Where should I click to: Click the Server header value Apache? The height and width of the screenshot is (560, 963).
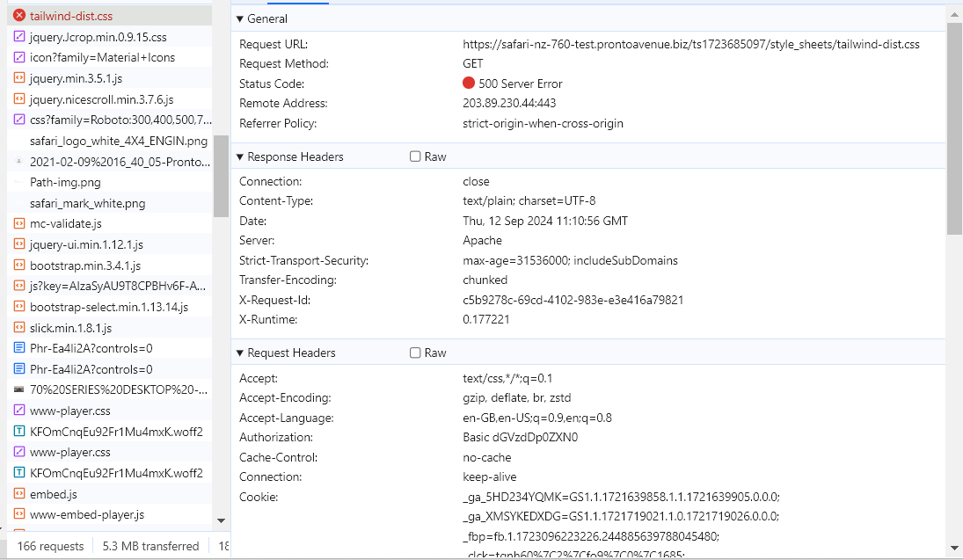(482, 241)
